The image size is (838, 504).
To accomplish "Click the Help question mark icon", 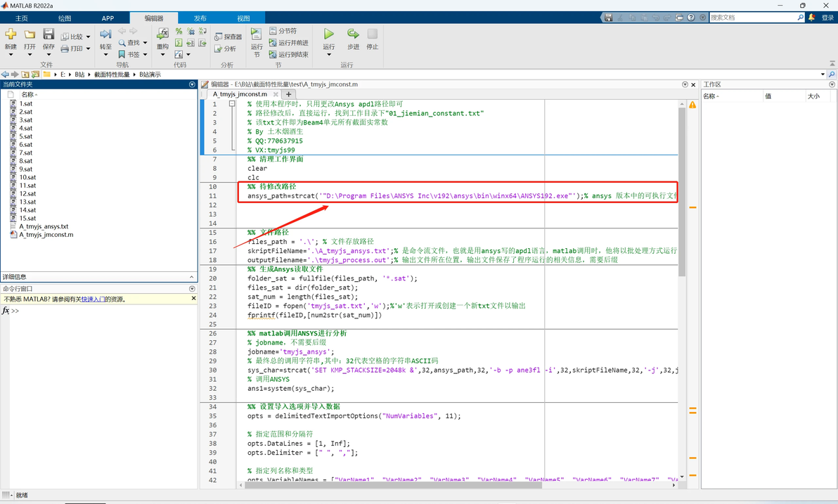I will (691, 18).
